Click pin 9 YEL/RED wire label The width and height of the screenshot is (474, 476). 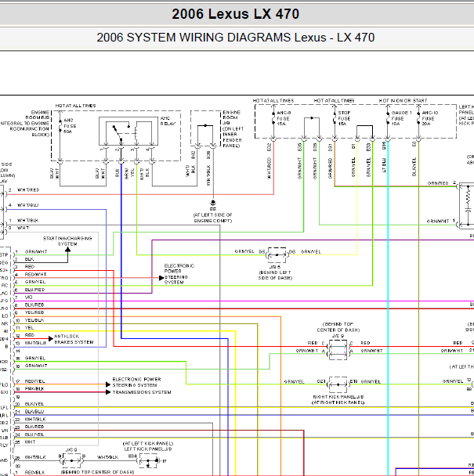pyautogui.click(x=34, y=312)
